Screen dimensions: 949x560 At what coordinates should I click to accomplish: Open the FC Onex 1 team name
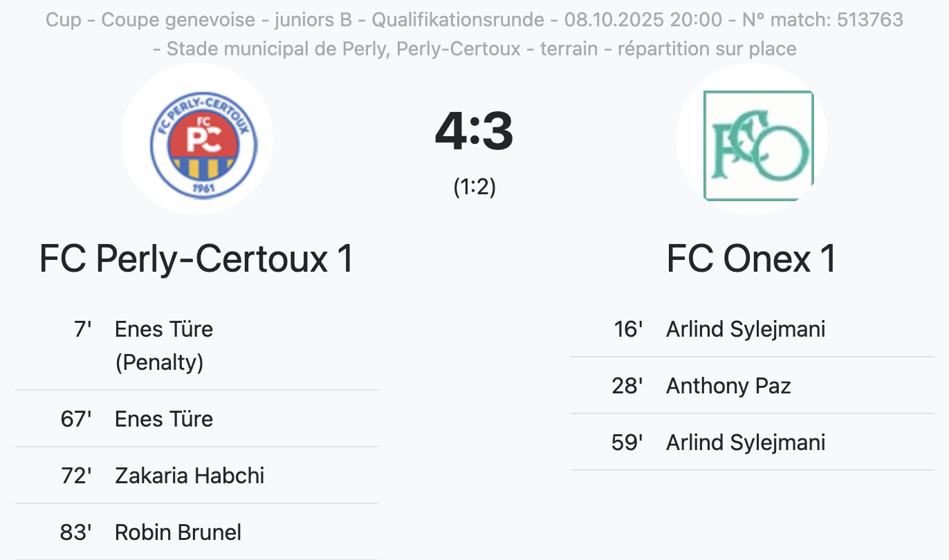[x=751, y=259]
